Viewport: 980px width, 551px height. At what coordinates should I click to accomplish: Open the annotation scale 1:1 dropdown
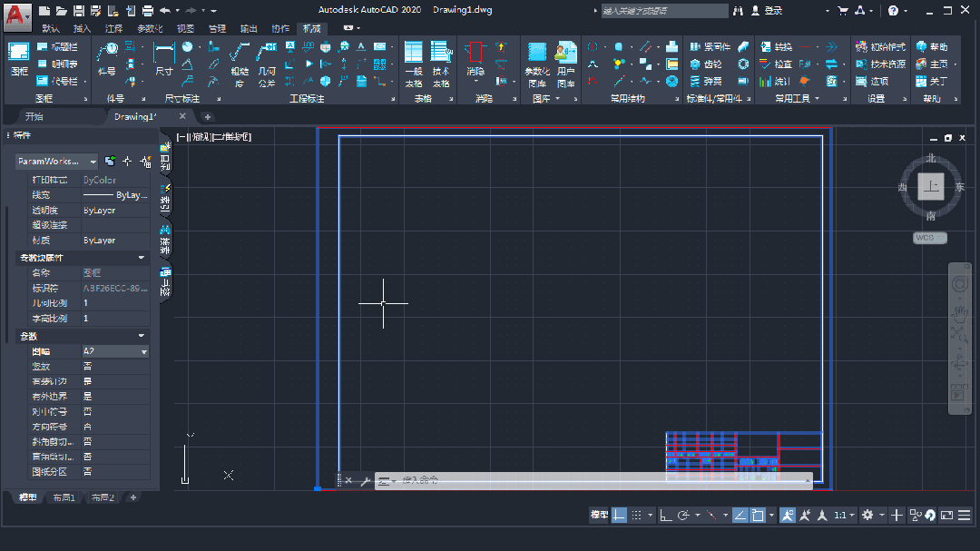(x=844, y=515)
